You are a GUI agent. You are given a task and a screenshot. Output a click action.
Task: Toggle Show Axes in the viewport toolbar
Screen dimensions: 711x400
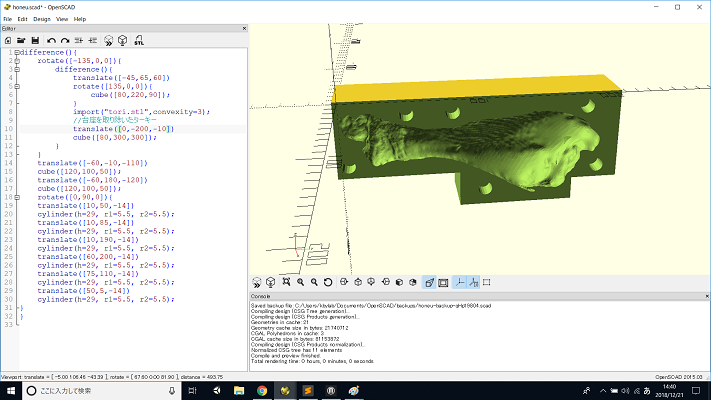point(460,283)
